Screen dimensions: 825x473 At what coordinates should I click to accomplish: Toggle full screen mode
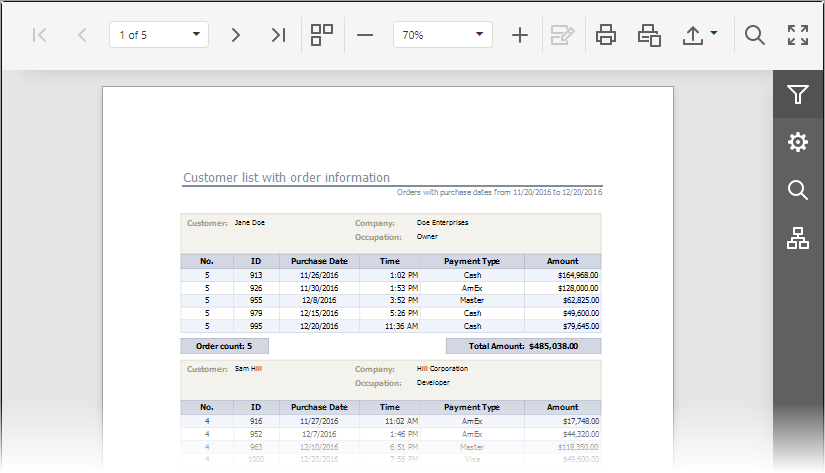798,35
